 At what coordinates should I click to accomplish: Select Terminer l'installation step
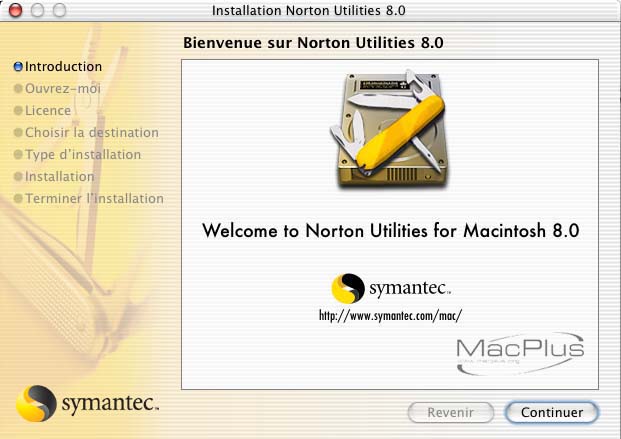(88, 199)
